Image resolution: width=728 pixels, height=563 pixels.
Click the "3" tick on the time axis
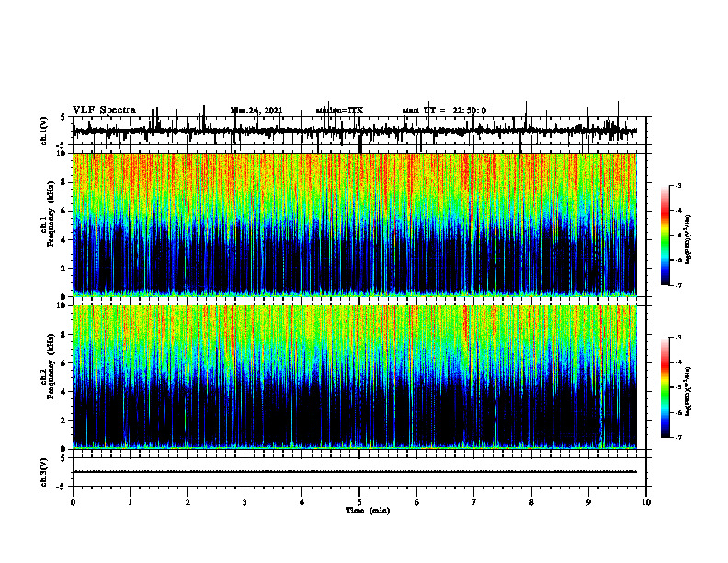(245, 502)
